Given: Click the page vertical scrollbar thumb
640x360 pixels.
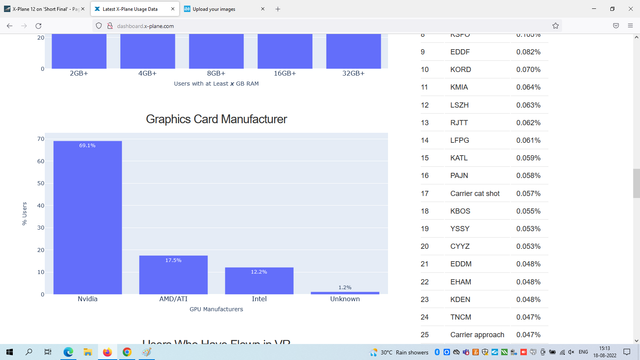Looking at the screenshot, I should point(636,183).
